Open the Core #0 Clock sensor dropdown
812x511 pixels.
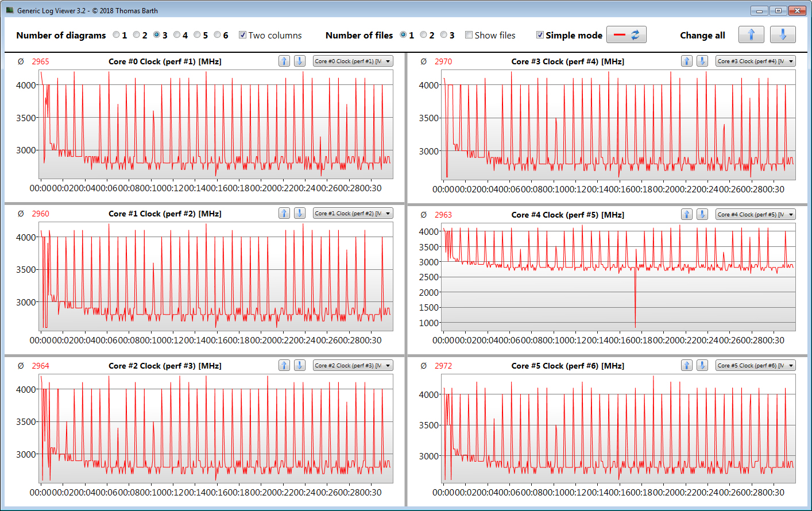pos(353,61)
